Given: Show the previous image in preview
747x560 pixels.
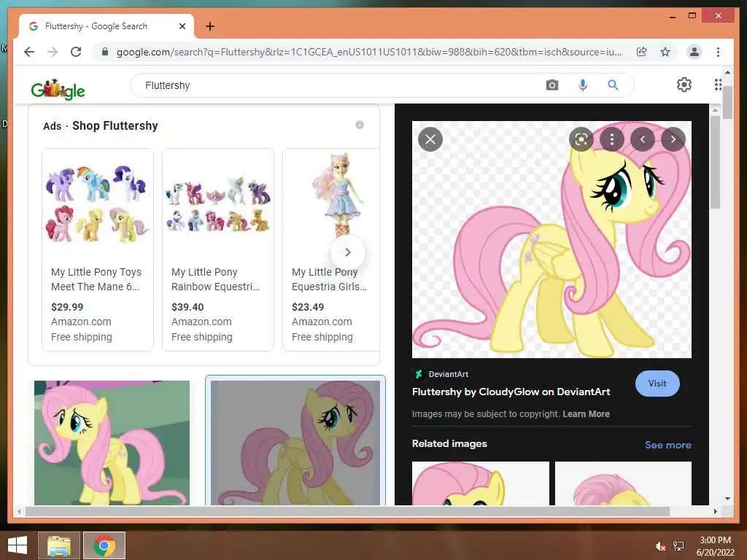Looking at the screenshot, I should coord(643,139).
